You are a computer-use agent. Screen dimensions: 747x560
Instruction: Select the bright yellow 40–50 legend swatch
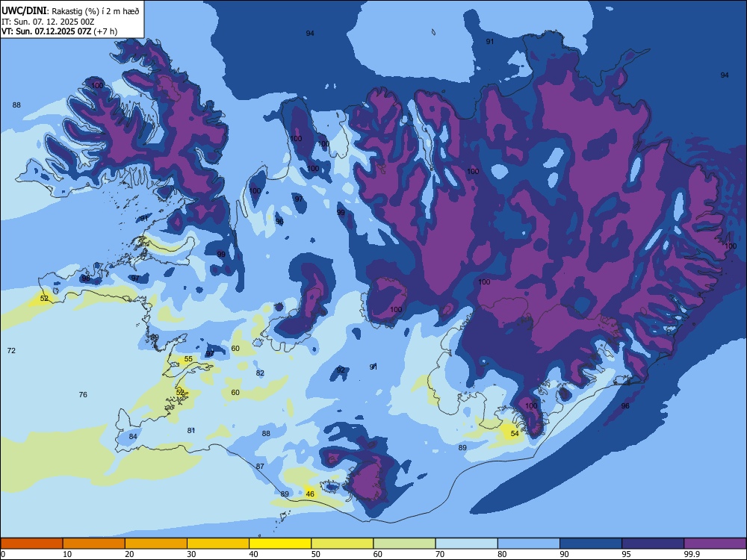[x=280, y=544]
